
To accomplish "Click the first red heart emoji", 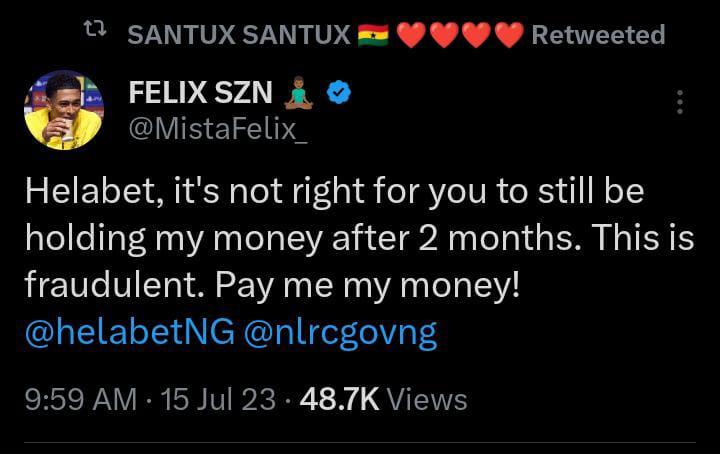I will (411, 35).
